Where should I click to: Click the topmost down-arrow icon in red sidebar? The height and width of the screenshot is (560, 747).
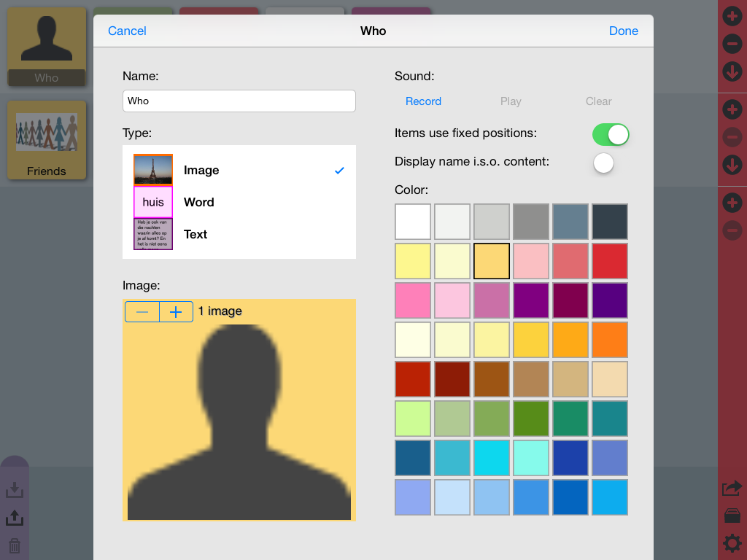[x=732, y=72]
